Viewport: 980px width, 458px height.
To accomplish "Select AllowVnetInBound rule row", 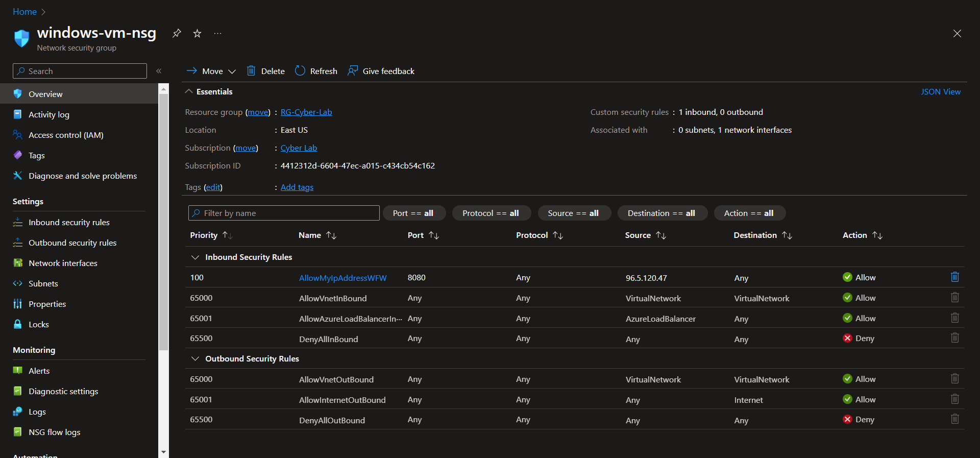I will (574, 298).
